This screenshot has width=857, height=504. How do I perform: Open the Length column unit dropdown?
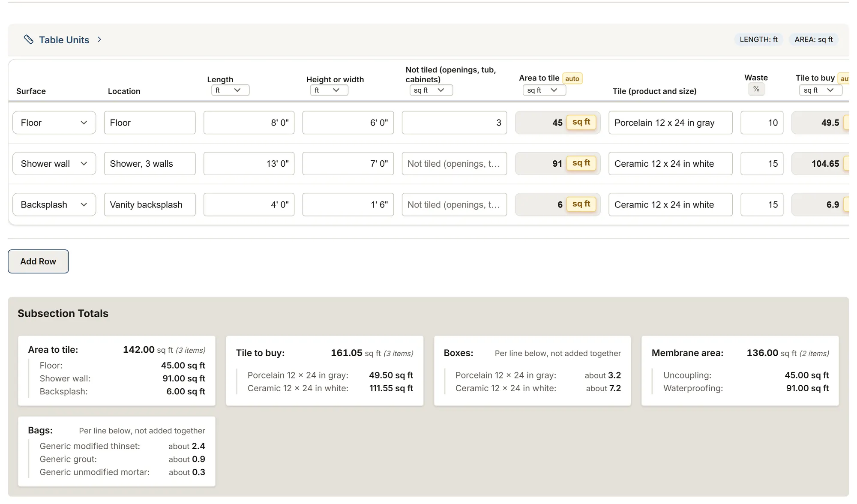coord(230,90)
